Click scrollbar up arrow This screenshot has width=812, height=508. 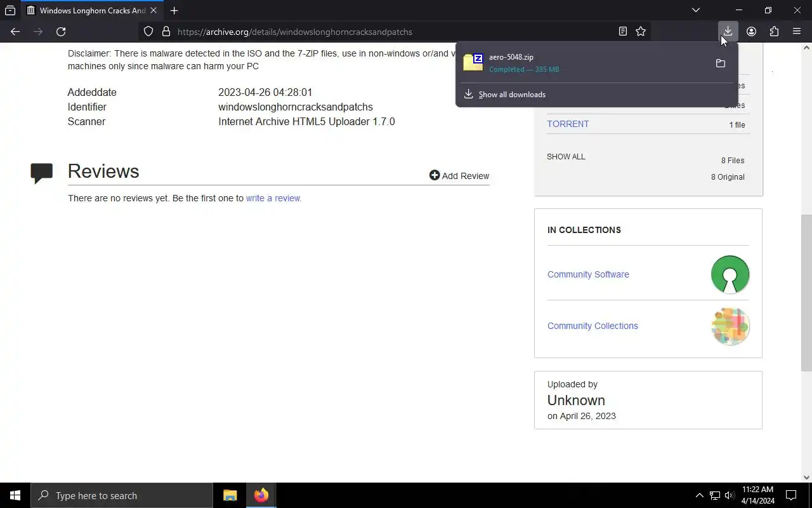(806, 48)
